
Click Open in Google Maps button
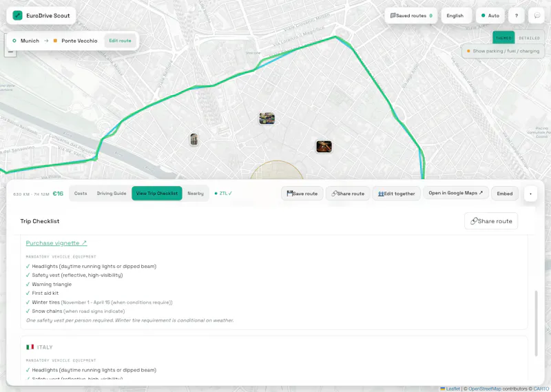click(456, 193)
